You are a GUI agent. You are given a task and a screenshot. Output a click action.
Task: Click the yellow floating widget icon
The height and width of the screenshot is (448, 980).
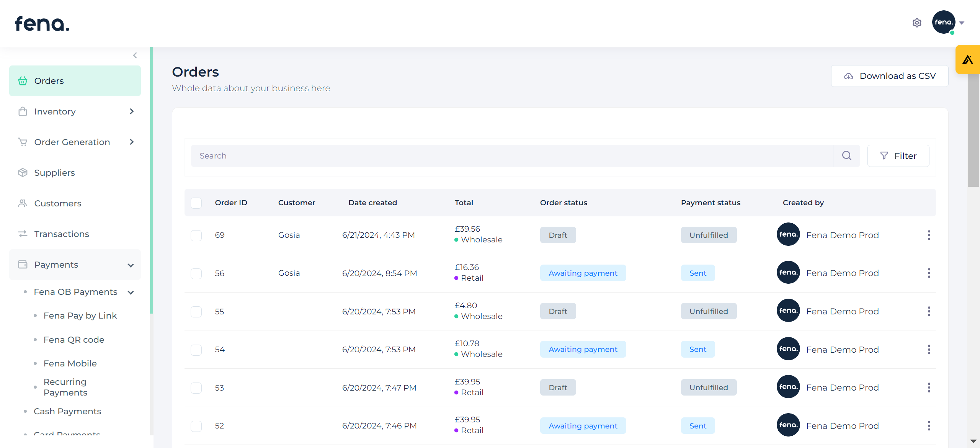tap(967, 60)
